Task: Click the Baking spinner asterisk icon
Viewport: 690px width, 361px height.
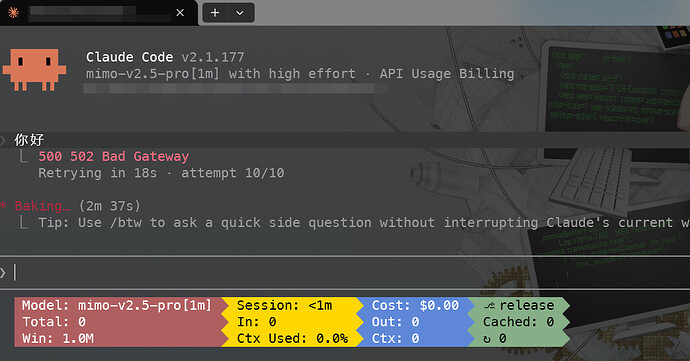Action: pyautogui.click(x=4, y=206)
